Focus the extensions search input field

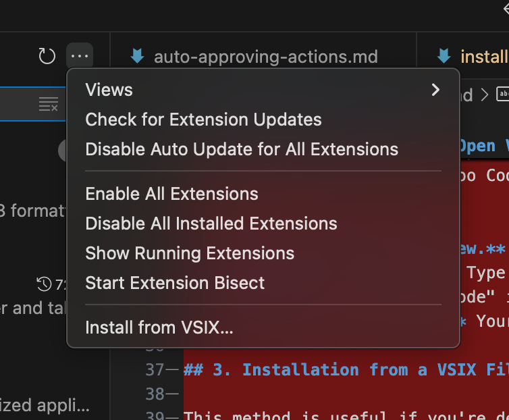(20, 103)
